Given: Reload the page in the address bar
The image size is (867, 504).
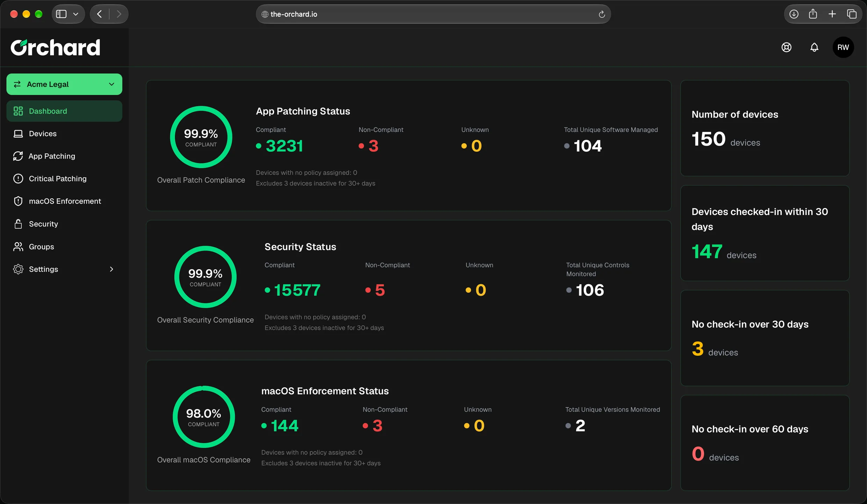Looking at the screenshot, I should tap(602, 14).
